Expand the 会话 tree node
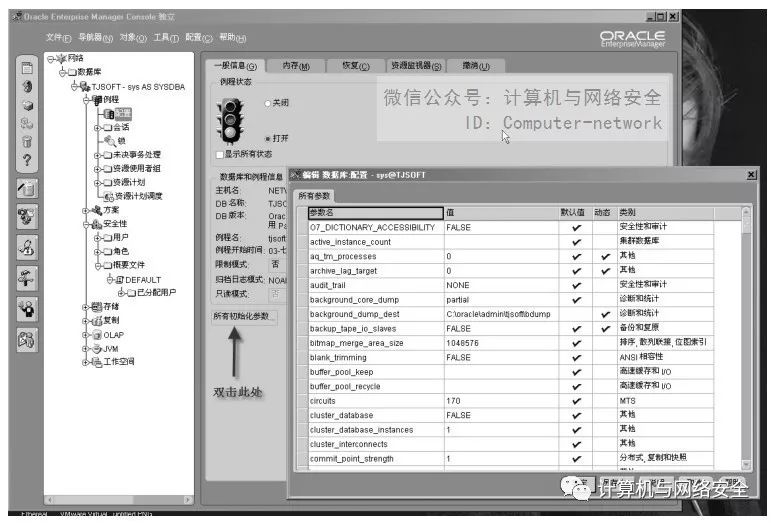The image size is (774, 523). click(x=97, y=128)
